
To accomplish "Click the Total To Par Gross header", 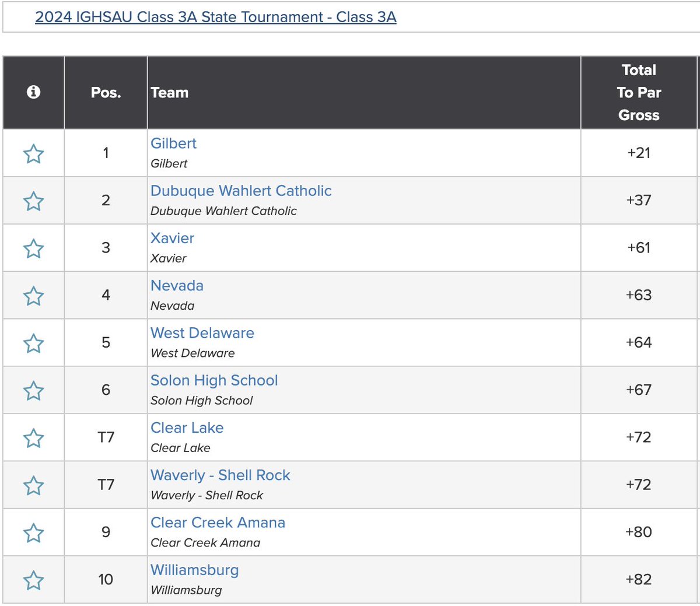I will coord(639,92).
